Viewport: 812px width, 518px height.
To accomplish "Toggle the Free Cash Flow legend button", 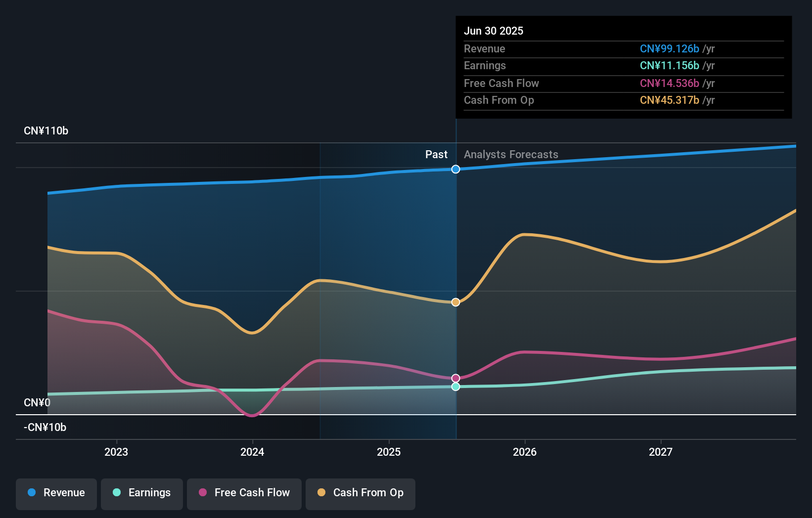I will [244, 494].
